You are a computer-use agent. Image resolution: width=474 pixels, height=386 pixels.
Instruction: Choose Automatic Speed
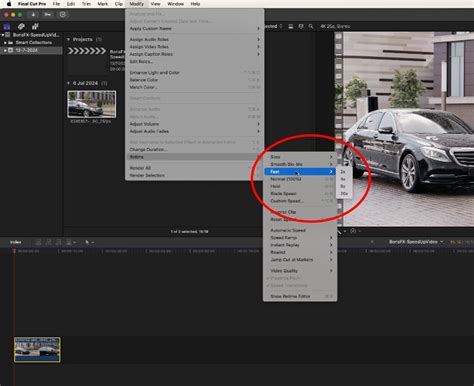point(300,230)
